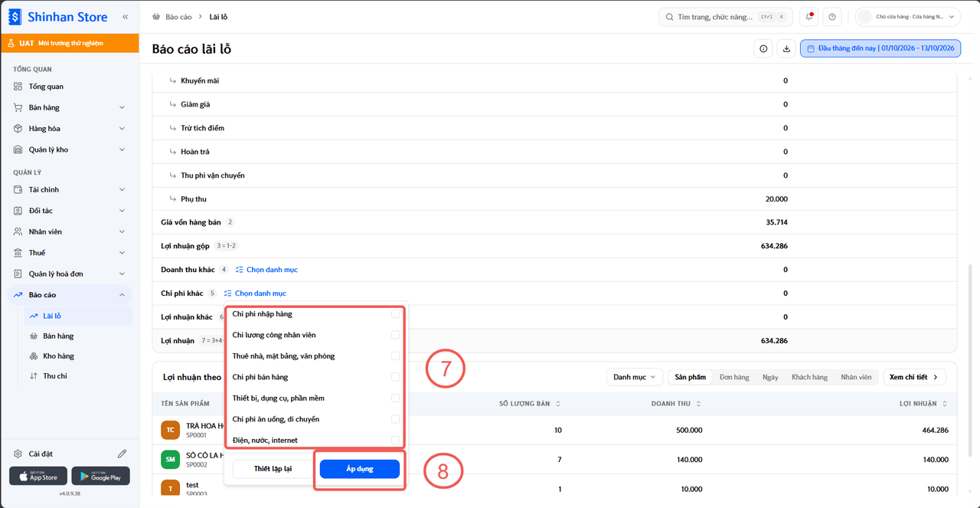Viewport: 980px width, 508px height.
Task: Sort the Lợi nhuận column header
Action: coord(924,404)
